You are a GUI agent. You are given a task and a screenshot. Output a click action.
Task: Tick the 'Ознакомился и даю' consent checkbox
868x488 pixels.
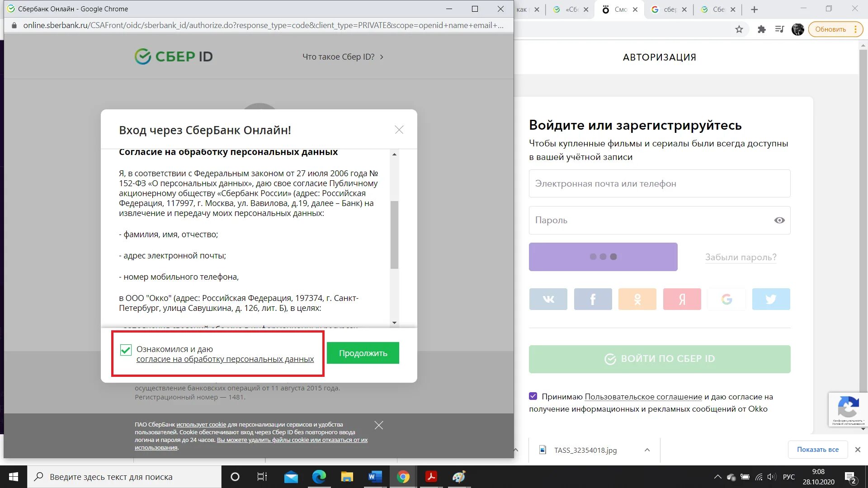click(x=126, y=350)
